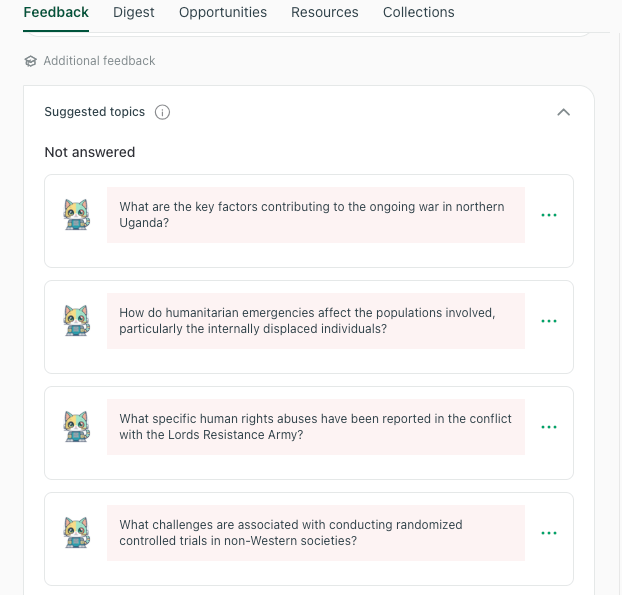Click the Not answered heading
Viewport: 622px width, 595px height.
point(90,152)
